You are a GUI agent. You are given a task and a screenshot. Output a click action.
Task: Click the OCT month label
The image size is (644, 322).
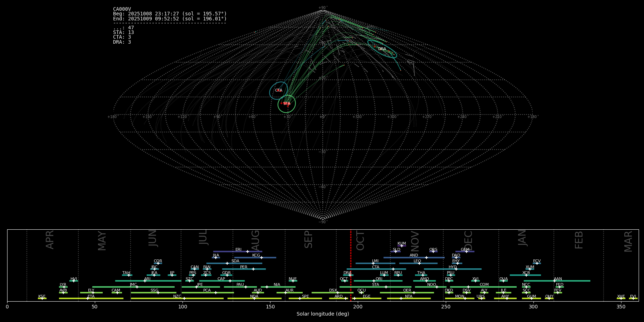pyautogui.click(x=360, y=240)
